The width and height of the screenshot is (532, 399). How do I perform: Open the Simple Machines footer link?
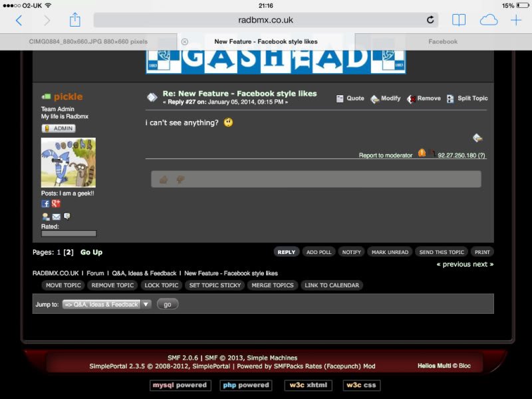(272, 358)
